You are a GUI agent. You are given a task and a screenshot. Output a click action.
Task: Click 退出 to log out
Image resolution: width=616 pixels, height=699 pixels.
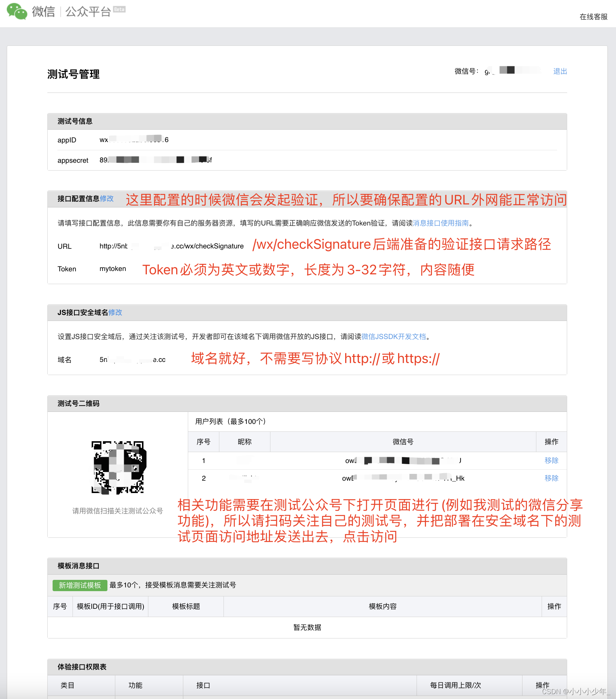click(x=560, y=71)
